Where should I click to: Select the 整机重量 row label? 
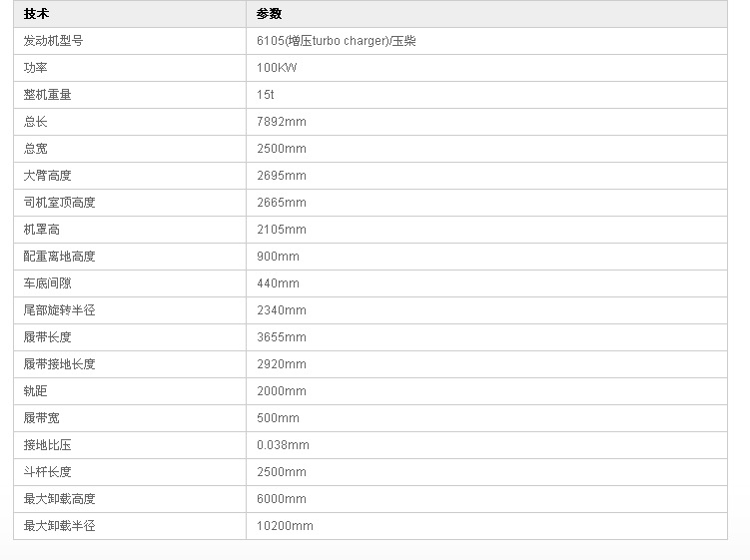(x=47, y=95)
